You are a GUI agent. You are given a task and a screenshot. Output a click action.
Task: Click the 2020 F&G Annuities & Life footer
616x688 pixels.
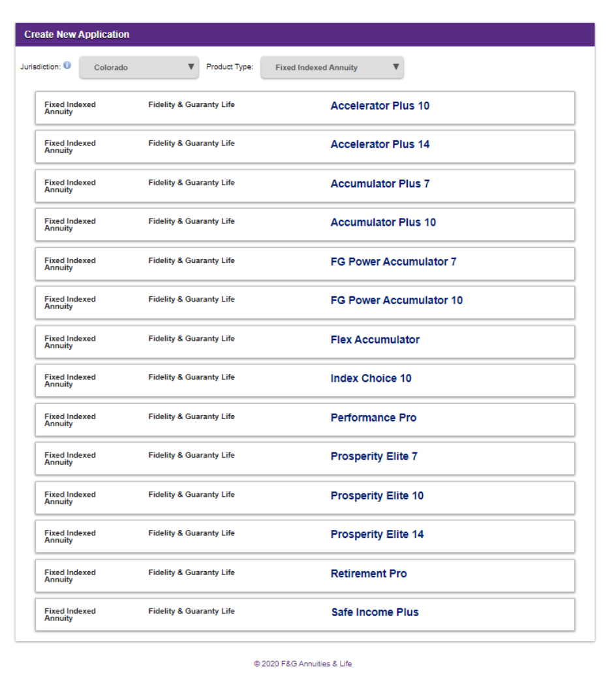point(303,664)
